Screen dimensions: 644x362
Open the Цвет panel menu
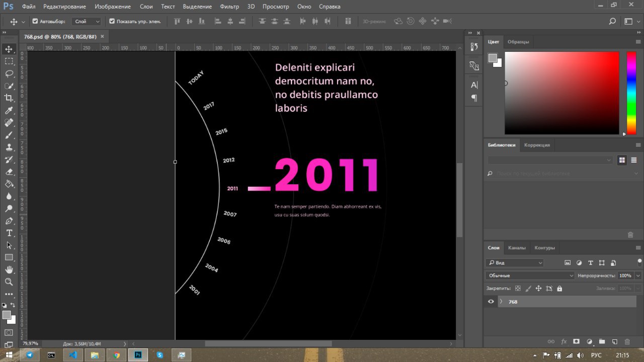coord(638,42)
